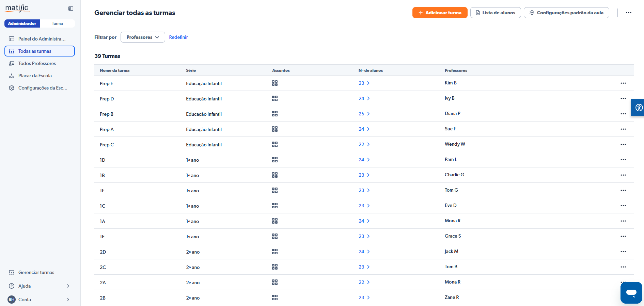Viewport: 644px width, 306px height.
Task: Click the Matific logo
Action: 17,8
